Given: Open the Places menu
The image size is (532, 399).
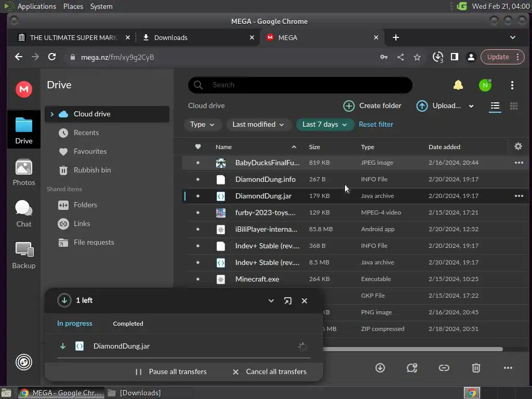Looking at the screenshot, I should pos(73,6).
